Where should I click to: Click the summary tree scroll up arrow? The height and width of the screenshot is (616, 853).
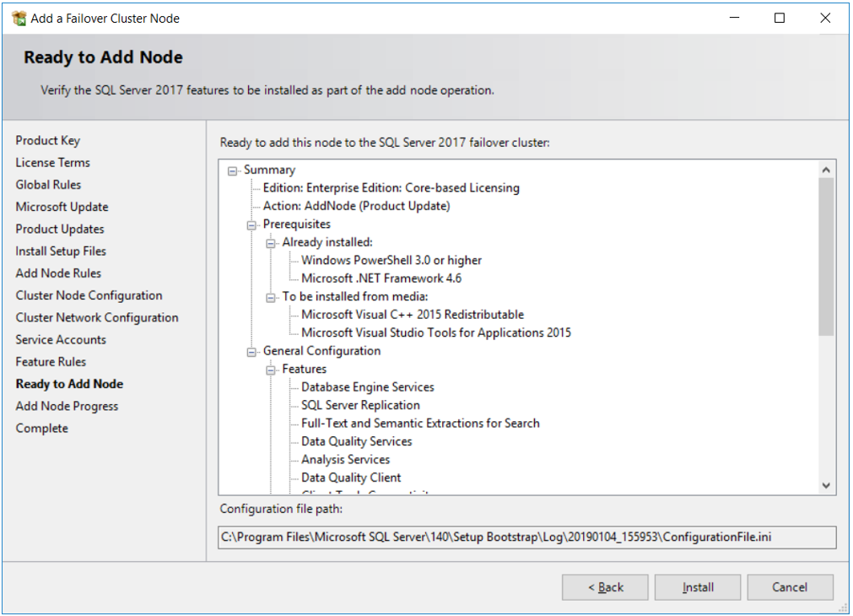(826, 170)
